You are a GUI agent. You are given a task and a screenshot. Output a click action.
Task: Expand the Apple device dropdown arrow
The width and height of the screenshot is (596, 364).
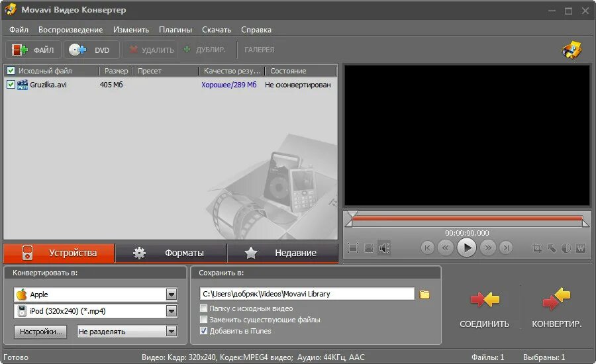pyautogui.click(x=172, y=295)
